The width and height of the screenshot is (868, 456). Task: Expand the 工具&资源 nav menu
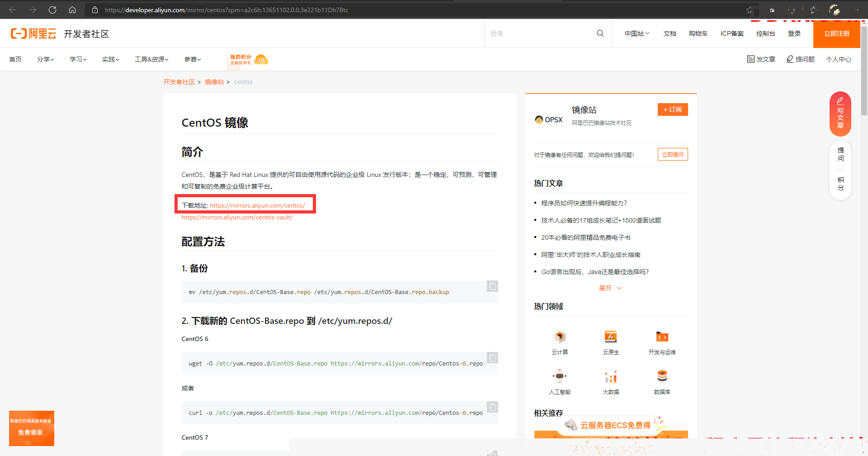coord(151,59)
